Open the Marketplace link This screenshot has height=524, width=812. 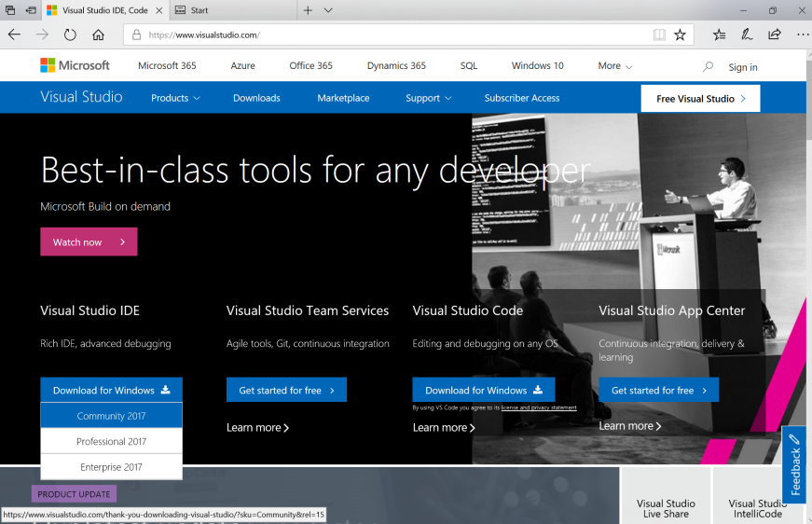click(343, 98)
